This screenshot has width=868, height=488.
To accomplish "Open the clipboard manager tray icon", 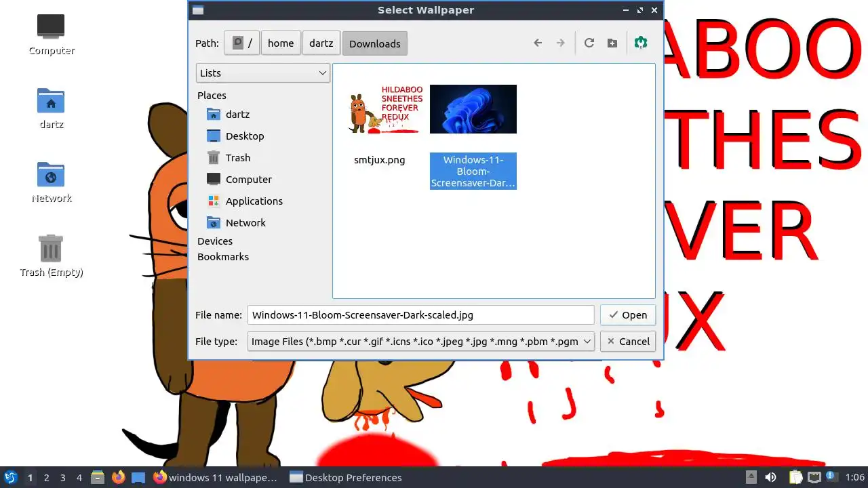I will click(x=795, y=478).
